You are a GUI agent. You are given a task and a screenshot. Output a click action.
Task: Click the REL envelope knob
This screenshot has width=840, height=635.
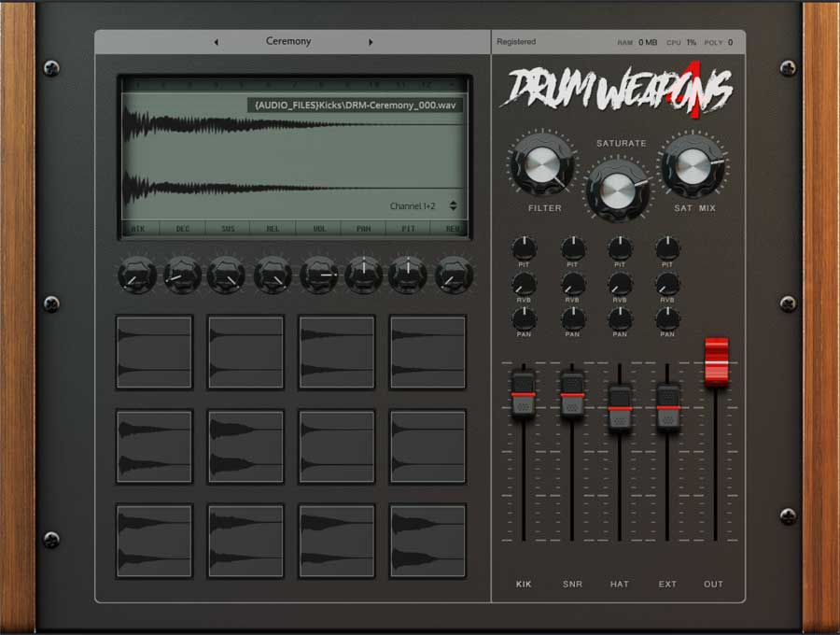coord(273,275)
